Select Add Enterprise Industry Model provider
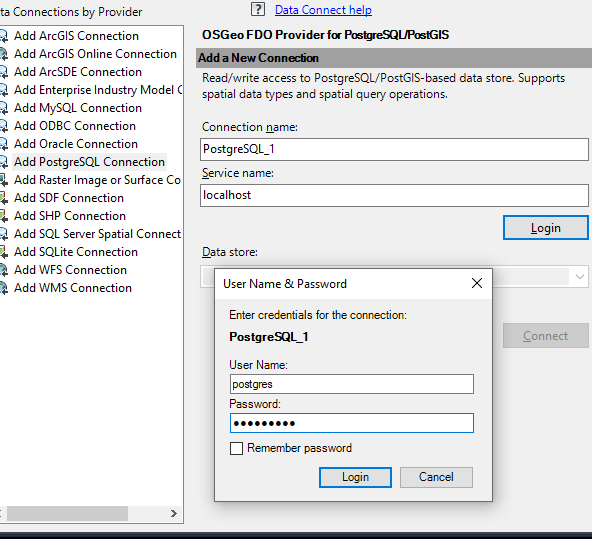Image resolution: width=592 pixels, height=539 pixels. click(x=98, y=90)
